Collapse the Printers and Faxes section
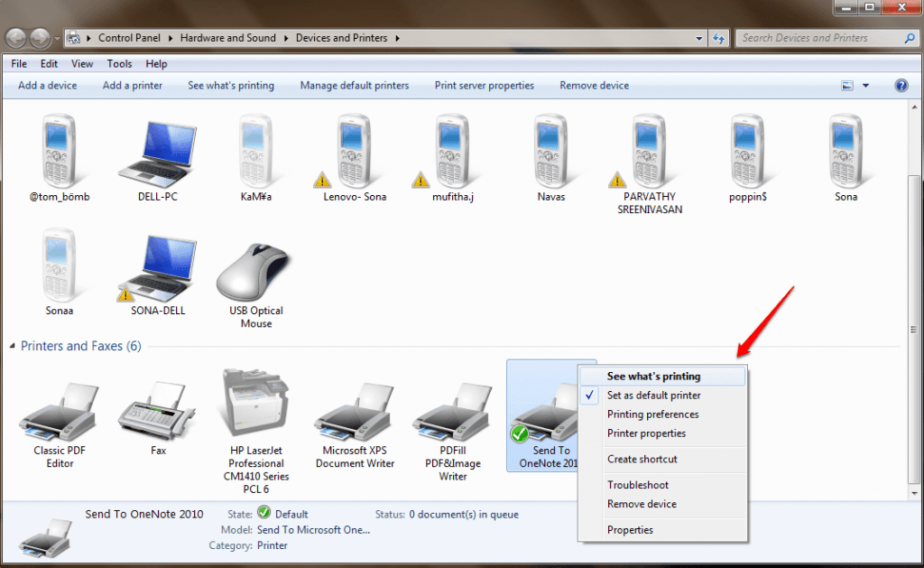 tap(12, 346)
